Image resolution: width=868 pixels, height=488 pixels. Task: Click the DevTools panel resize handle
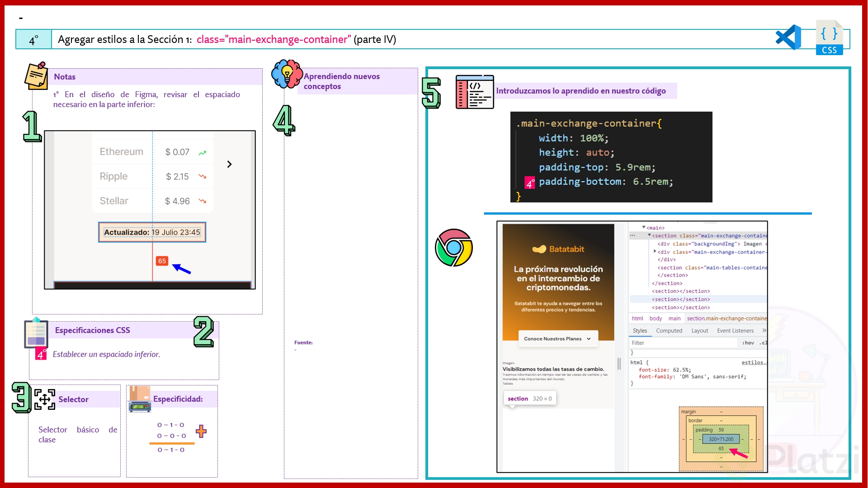[x=619, y=364]
